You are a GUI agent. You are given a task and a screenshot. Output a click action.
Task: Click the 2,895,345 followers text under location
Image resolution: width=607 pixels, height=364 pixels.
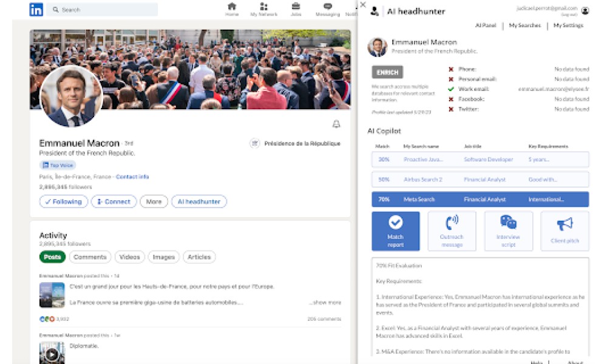coord(66,187)
